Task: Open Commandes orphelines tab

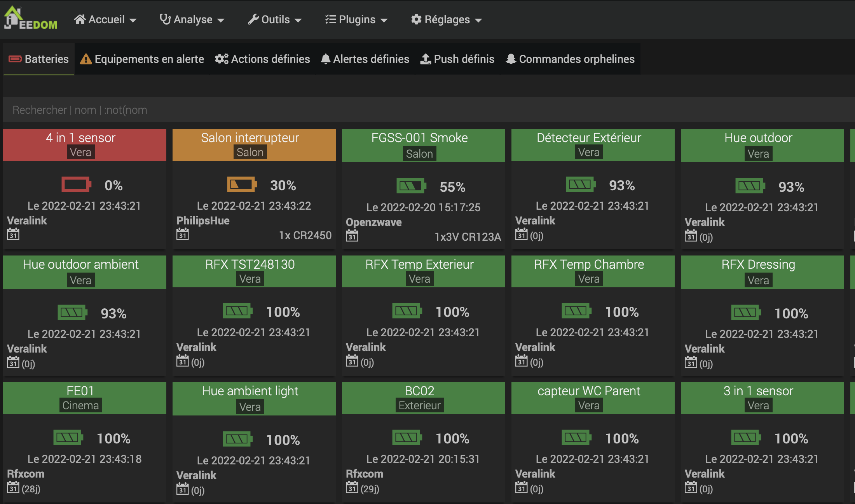Action: [570, 59]
